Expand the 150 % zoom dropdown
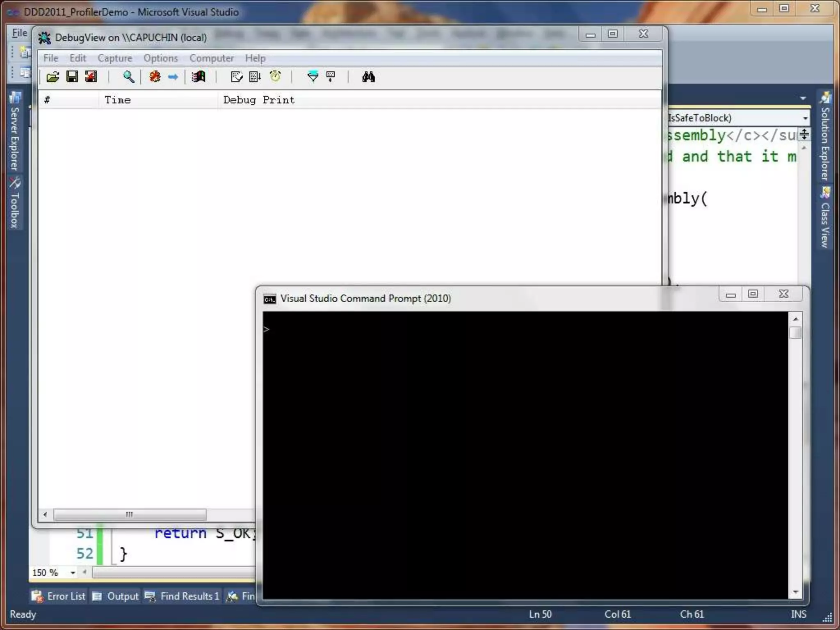840x630 pixels. click(x=73, y=573)
